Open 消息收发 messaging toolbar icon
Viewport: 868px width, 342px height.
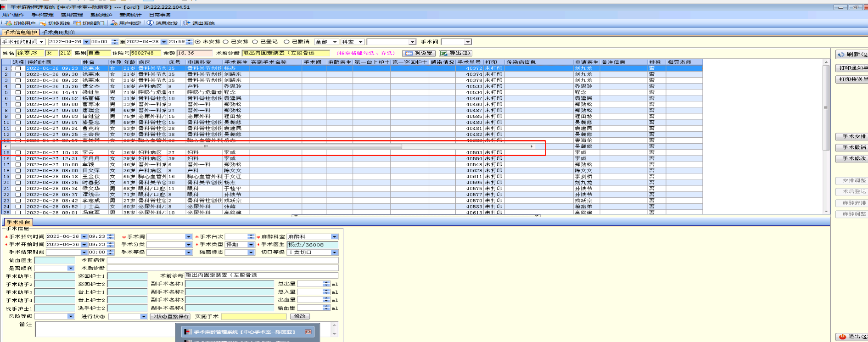[x=150, y=23]
